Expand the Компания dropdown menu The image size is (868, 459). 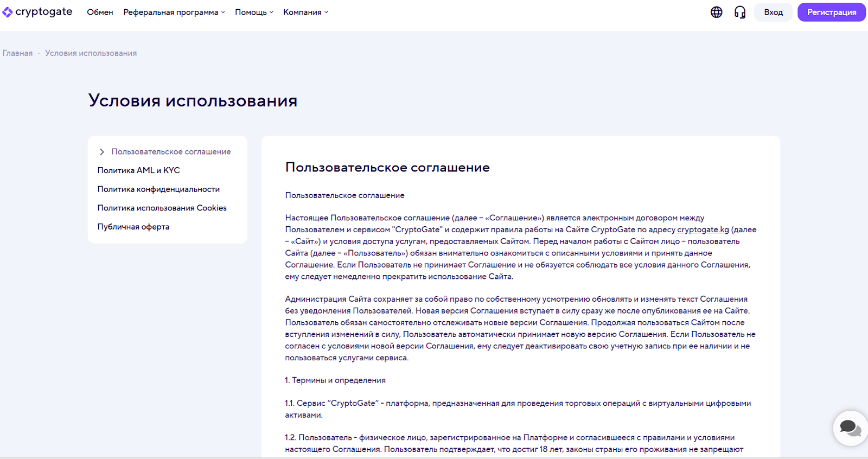(x=305, y=12)
